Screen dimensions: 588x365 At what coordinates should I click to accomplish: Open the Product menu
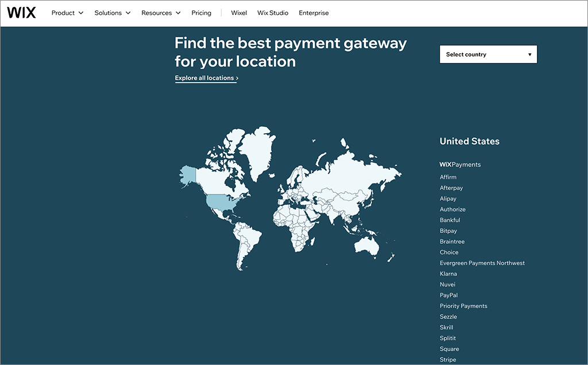pyautogui.click(x=68, y=13)
